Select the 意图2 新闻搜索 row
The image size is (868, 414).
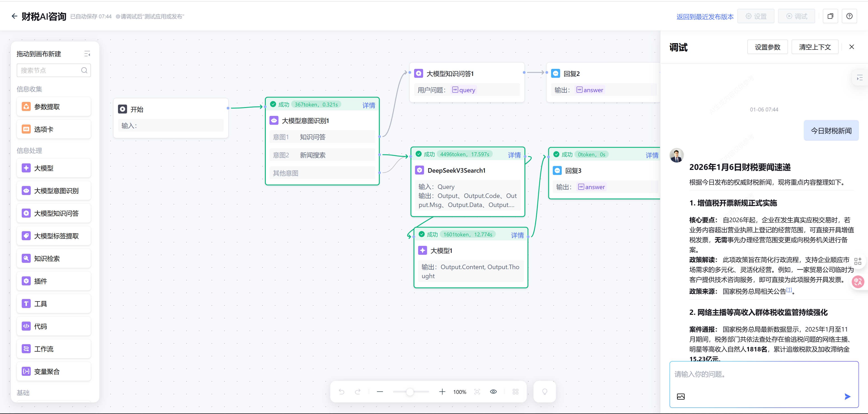[x=322, y=155]
